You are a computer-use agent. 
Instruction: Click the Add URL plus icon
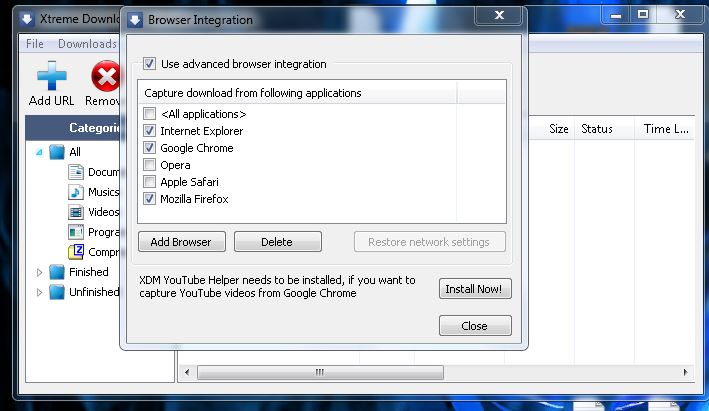click(51, 76)
